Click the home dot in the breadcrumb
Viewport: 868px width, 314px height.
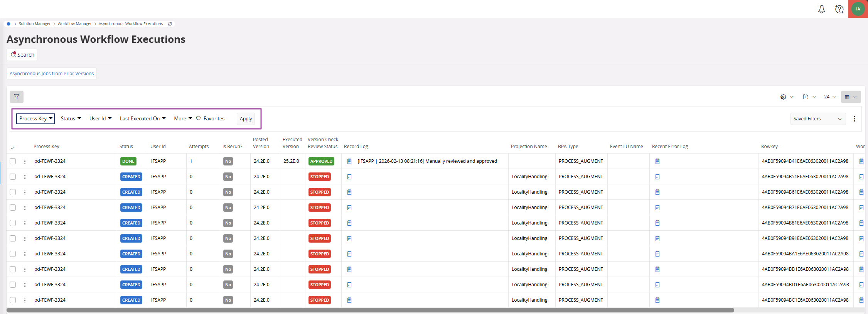coord(8,24)
